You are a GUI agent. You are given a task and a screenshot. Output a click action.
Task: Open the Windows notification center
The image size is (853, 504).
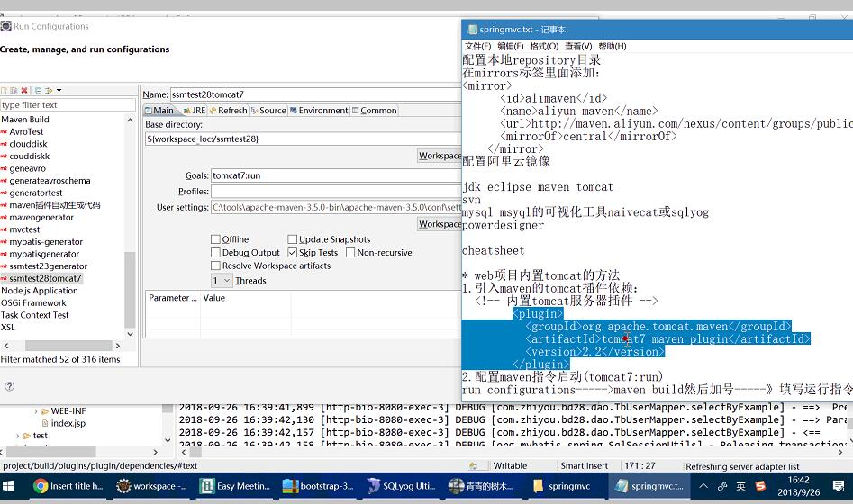coord(839,485)
